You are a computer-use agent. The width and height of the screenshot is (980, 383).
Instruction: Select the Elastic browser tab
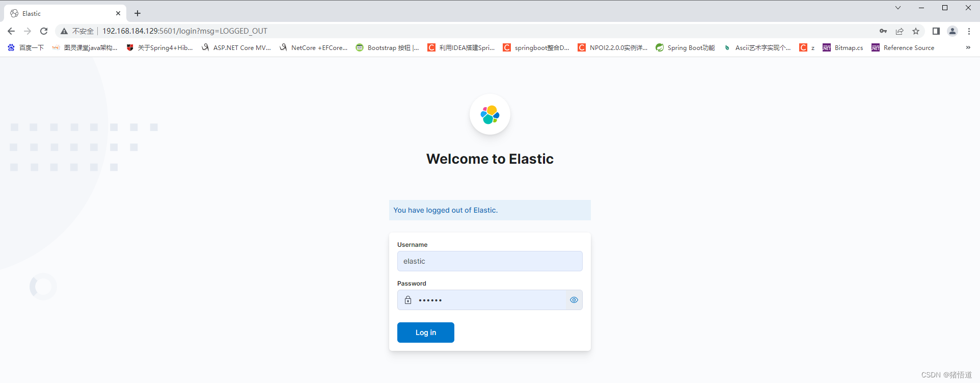65,13
